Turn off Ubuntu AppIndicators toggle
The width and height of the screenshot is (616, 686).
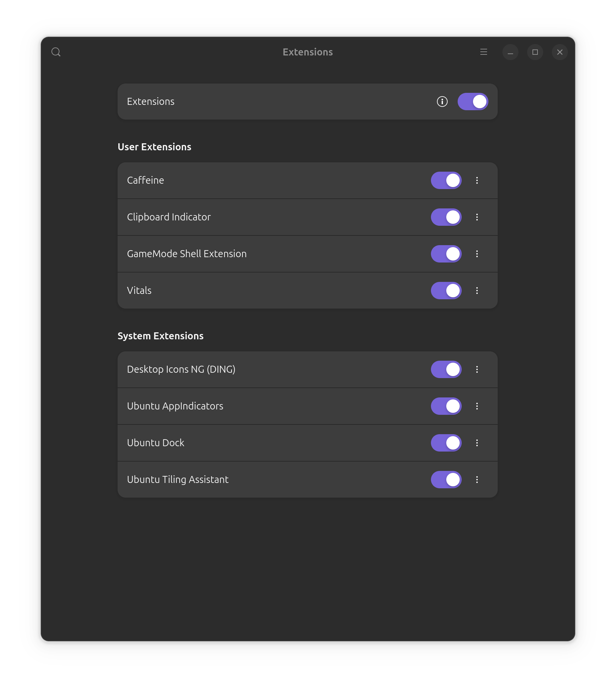coord(446,406)
